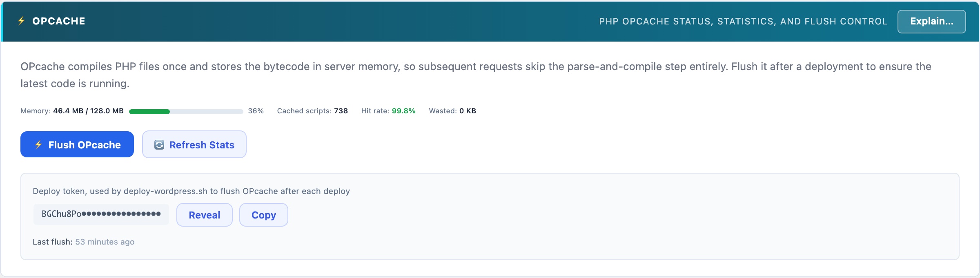This screenshot has width=980, height=278.
Task: Reveal the hidden deploy token
Action: point(205,215)
